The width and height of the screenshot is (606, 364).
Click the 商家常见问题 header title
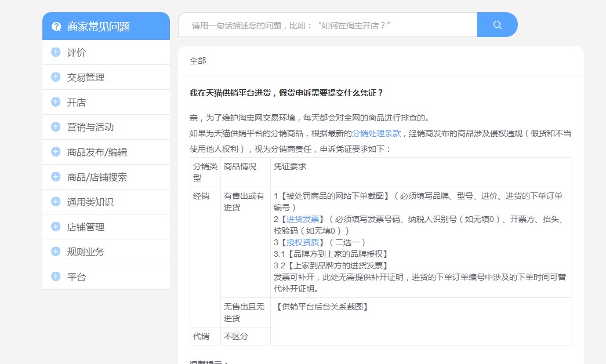pos(99,26)
